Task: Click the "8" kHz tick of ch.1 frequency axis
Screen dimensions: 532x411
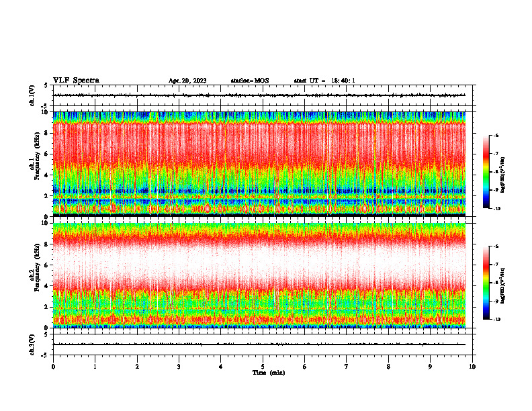Action: tap(47, 133)
